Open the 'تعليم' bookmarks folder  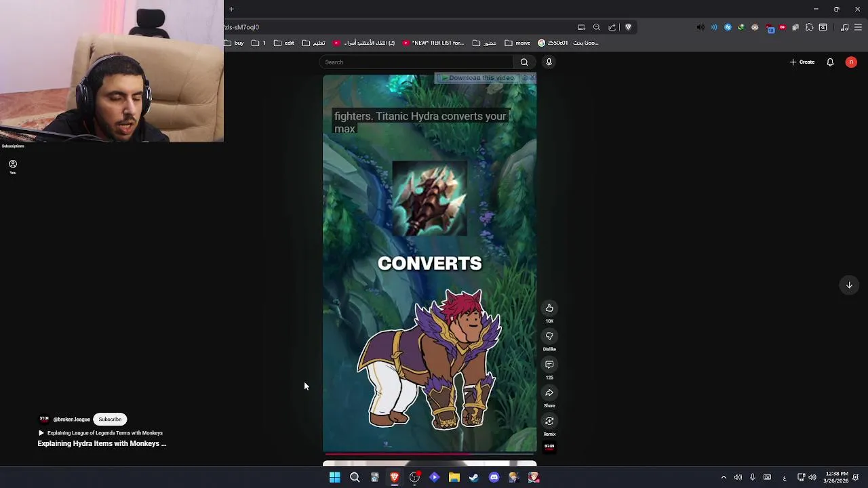pos(313,43)
